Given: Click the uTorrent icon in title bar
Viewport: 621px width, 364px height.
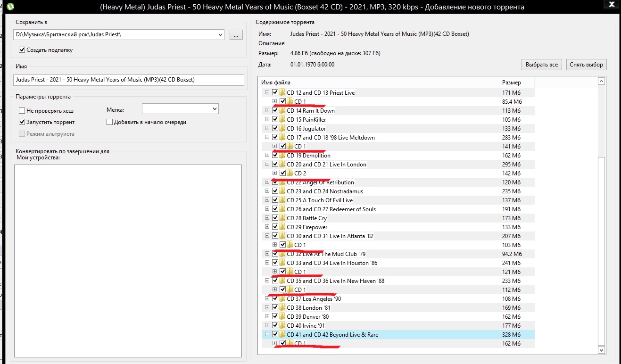Looking at the screenshot, I should pyautogui.click(x=10, y=7).
